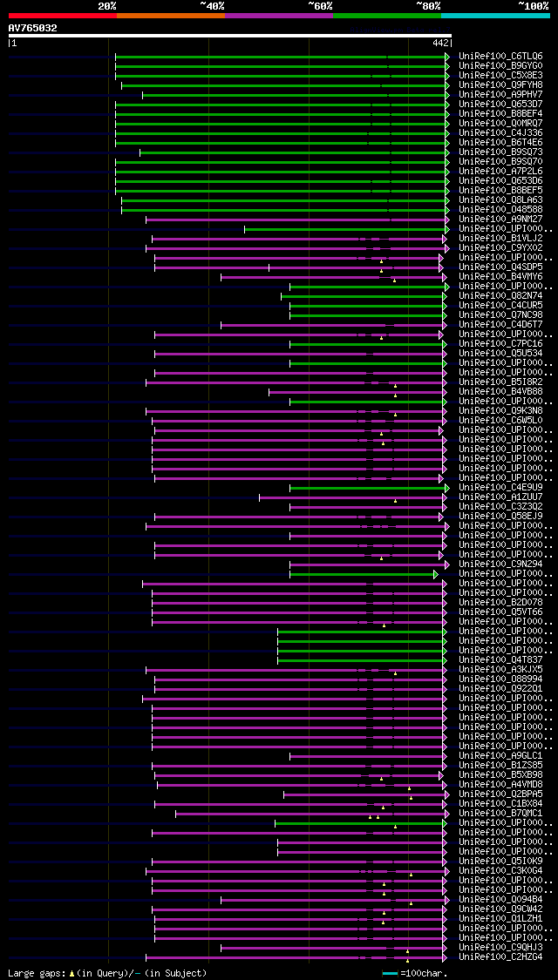The image size is (558, 980).
Task: Click the cyan 100char scale bar
Action: (390, 974)
